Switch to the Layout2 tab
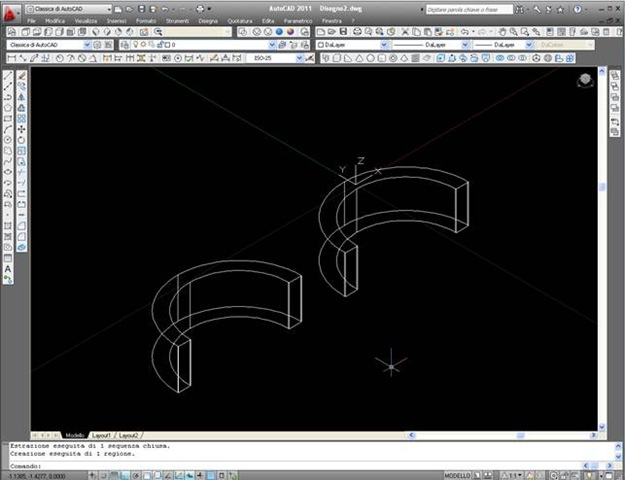625x480 pixels. (128, 436)
